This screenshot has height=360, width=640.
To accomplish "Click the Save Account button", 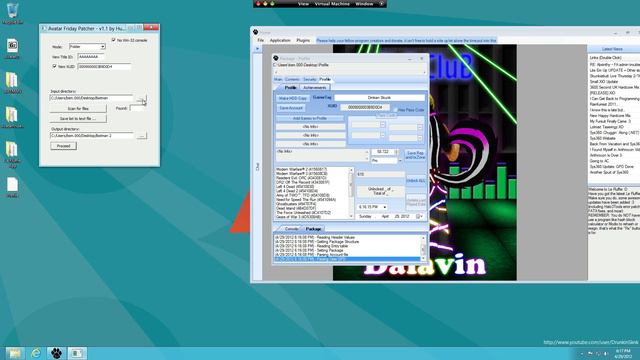I will pos(291,108).
